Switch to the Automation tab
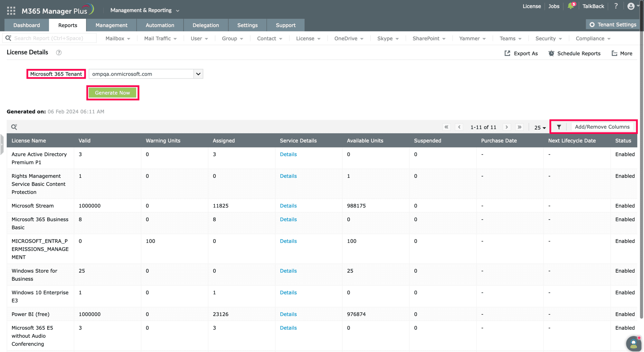This screenshot has height=352, width=644. [x=160, y=25]
